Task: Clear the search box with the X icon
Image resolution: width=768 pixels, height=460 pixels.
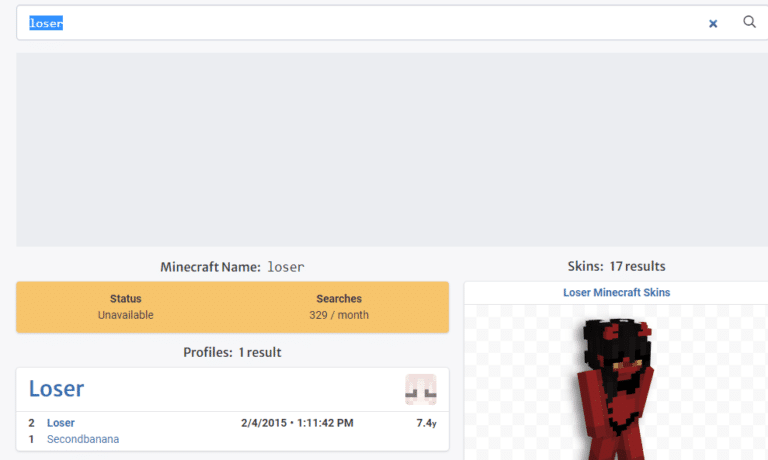Action: coord(713,23)
